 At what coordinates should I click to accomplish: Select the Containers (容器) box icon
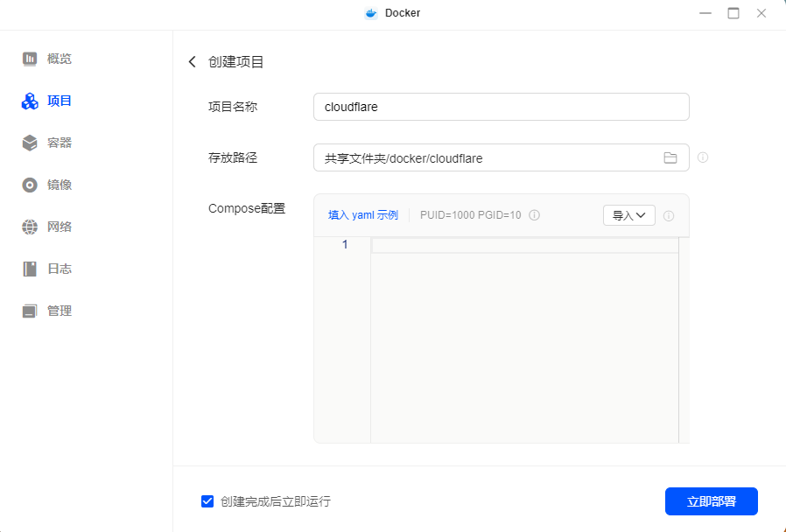tap(30, 143)
